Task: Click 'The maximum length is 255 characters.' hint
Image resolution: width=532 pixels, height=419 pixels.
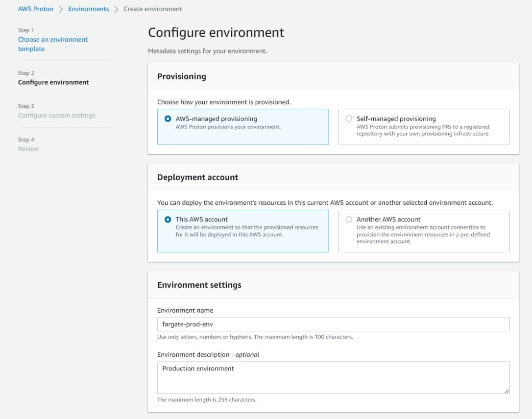Action: (207, 400)
